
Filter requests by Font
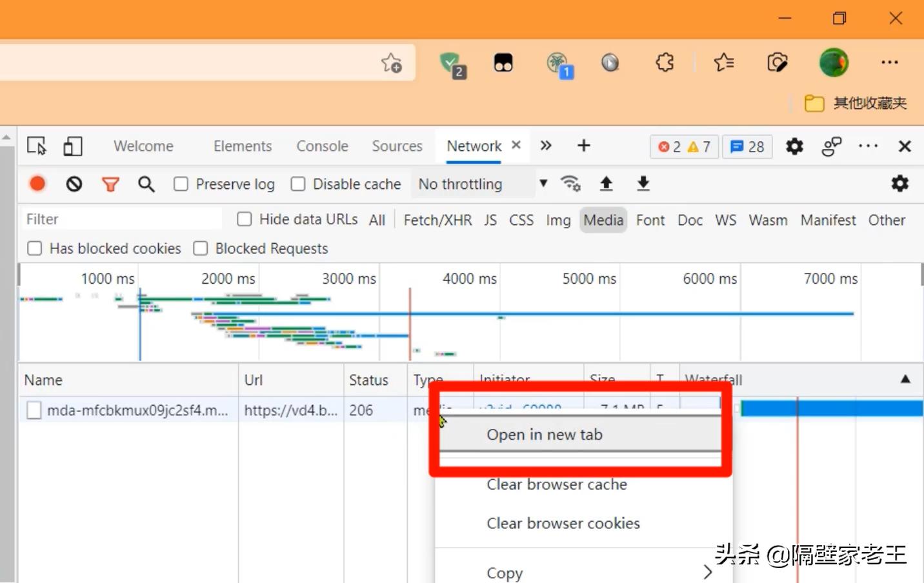[650, 221]
